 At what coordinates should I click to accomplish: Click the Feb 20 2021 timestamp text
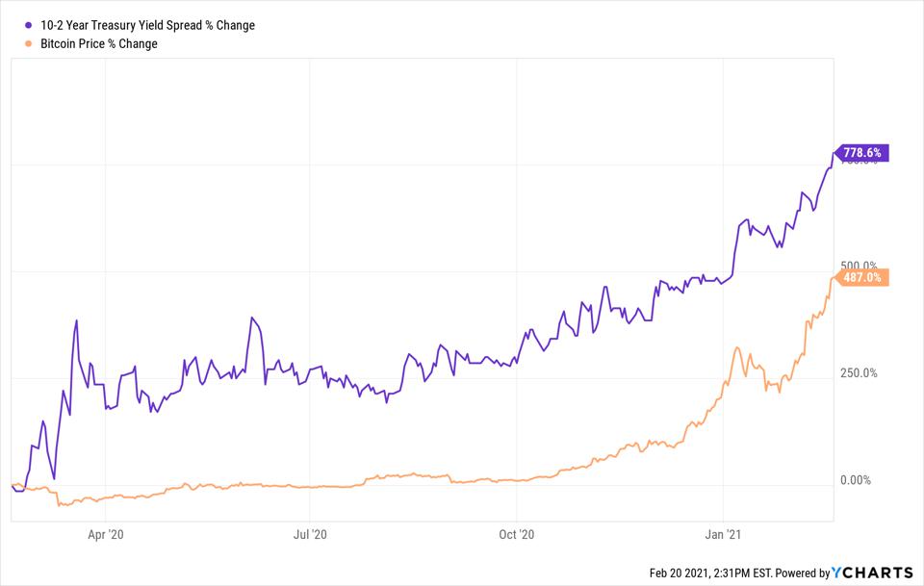tap(710, 573)
